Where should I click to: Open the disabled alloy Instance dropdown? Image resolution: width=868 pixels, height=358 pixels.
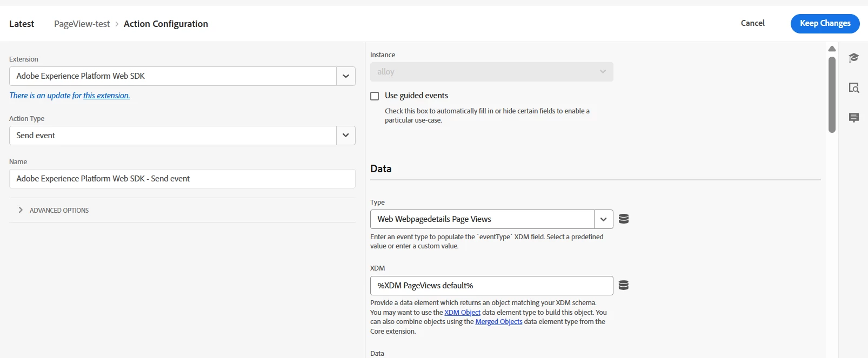pyautogui.click(x=491, y=72)
